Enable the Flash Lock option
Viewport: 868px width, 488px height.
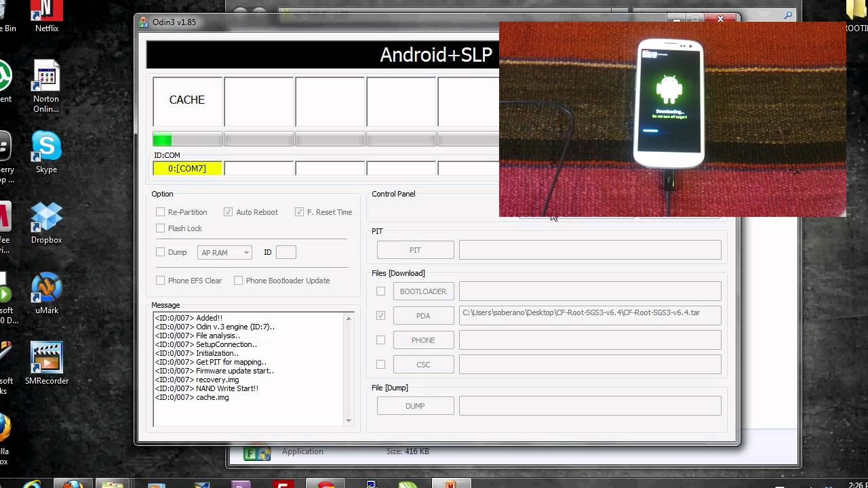click(161, 228)
